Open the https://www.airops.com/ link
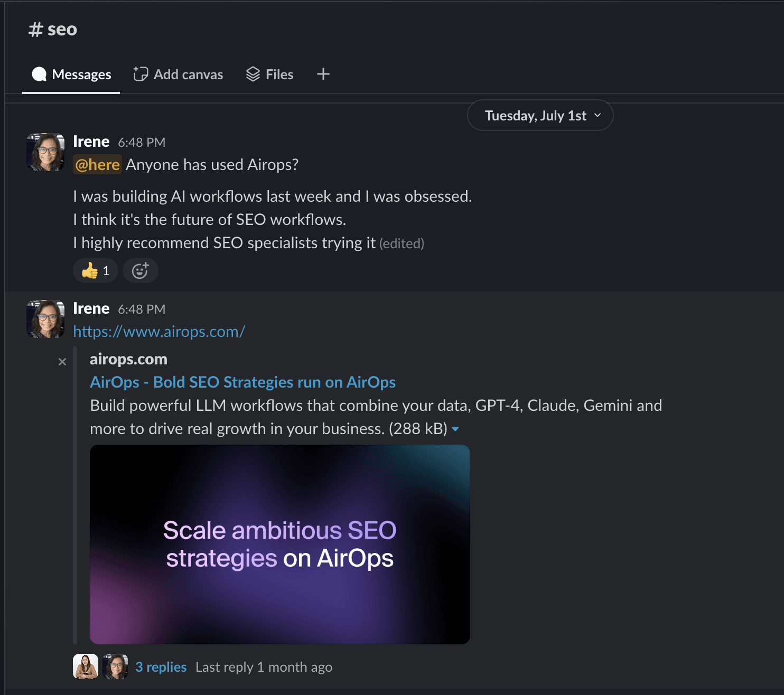 point(159,332)
